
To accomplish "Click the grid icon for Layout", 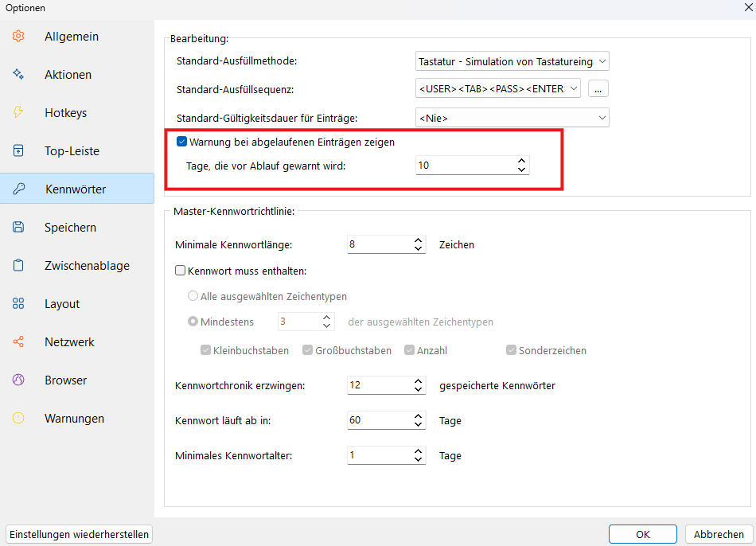I will (18, 303).
